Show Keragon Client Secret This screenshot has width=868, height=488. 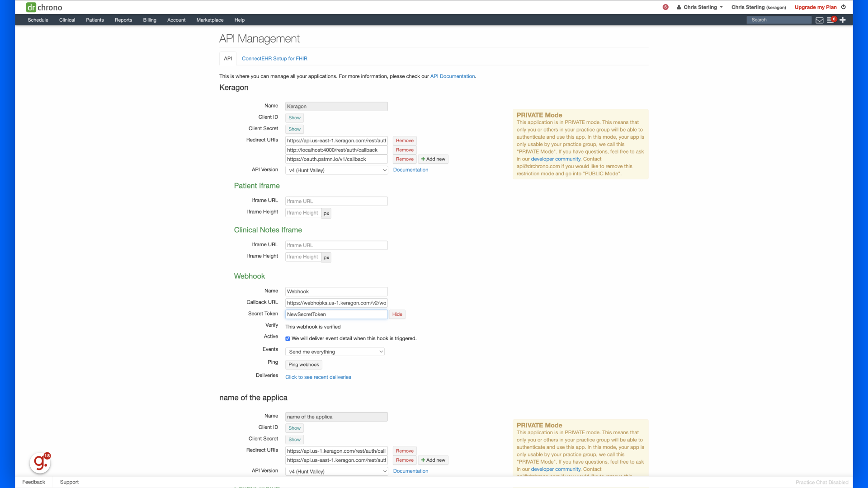click(294, 129)
